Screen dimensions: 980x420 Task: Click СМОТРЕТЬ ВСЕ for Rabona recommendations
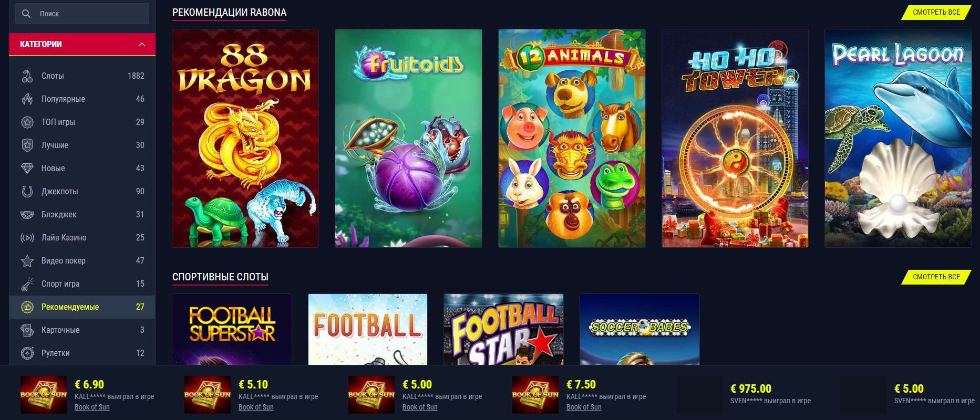coord(936,12)
